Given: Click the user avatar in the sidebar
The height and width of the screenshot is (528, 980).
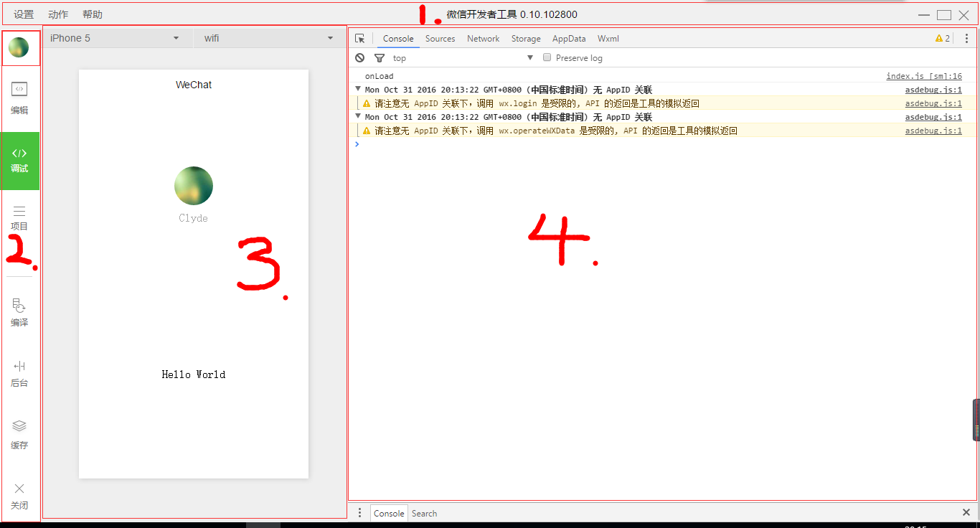Looking at the screenshot, I should point(19,47).
